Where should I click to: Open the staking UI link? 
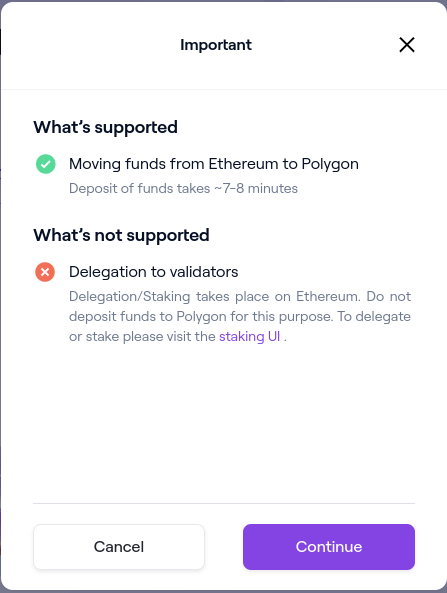[x=250, y=336]
